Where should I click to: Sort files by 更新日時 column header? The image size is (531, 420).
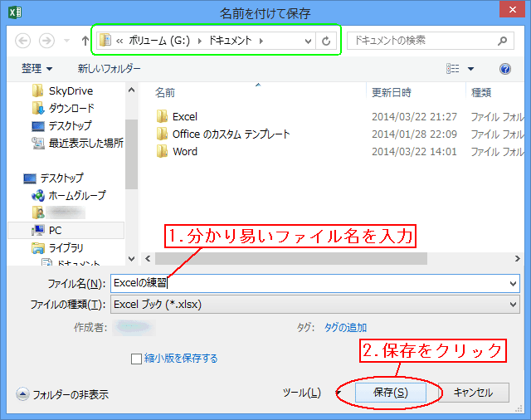click(x=391, y=93)
